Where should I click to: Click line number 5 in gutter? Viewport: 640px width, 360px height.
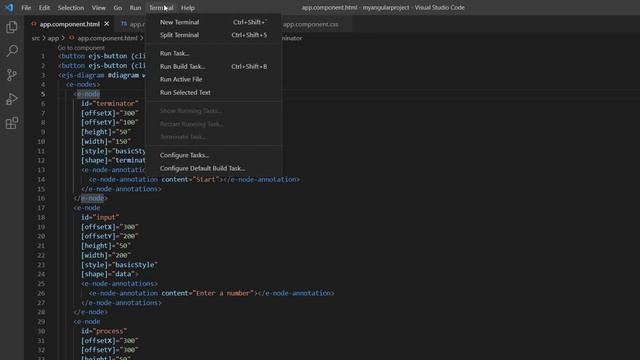42,94
